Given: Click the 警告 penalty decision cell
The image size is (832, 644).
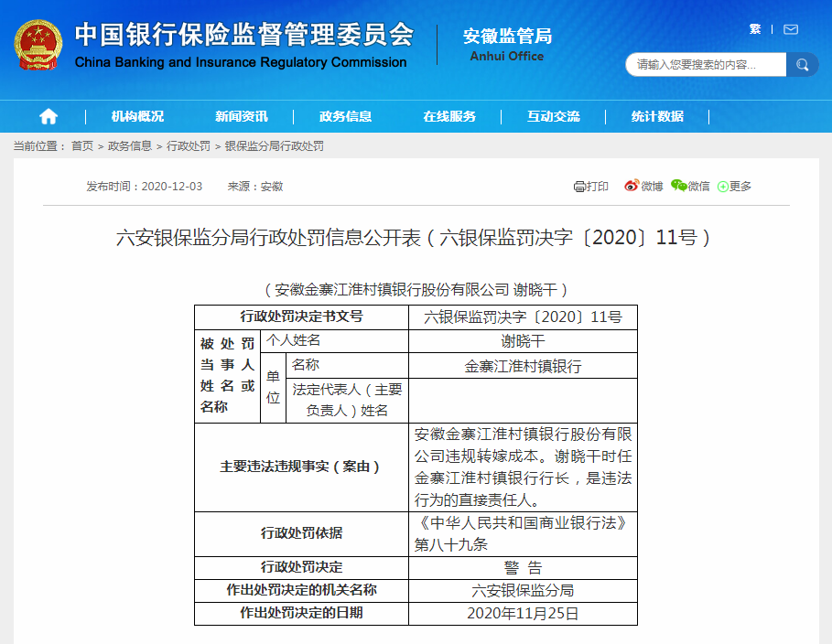Looking at the screenshot, I should pos(523,567).
